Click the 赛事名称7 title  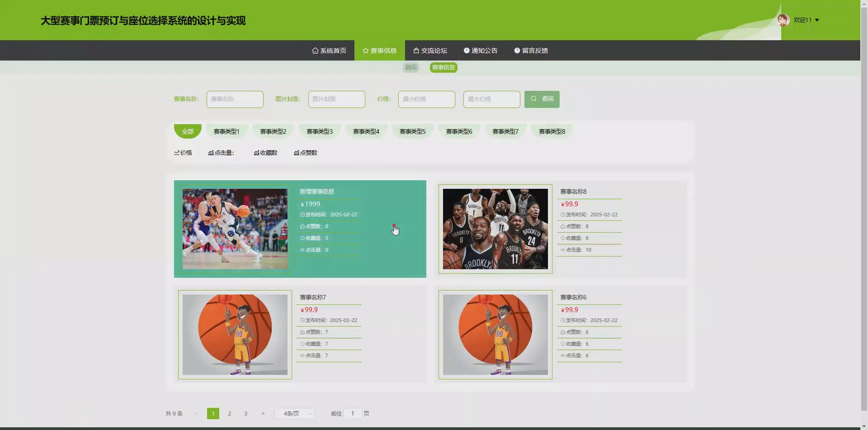pyautogui.click(x=313, y=298)
